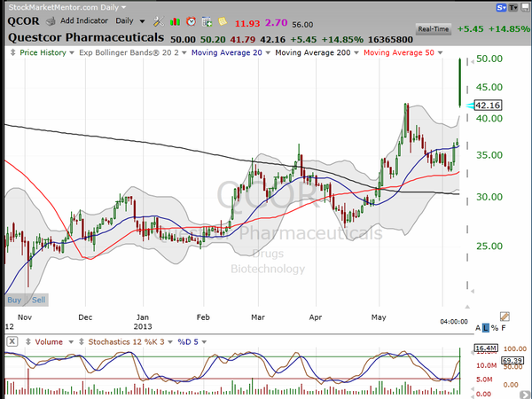The height and width of the screenshot is (399, 532).
Task: Click the red 11.93 value
Action: coord(247,23)
